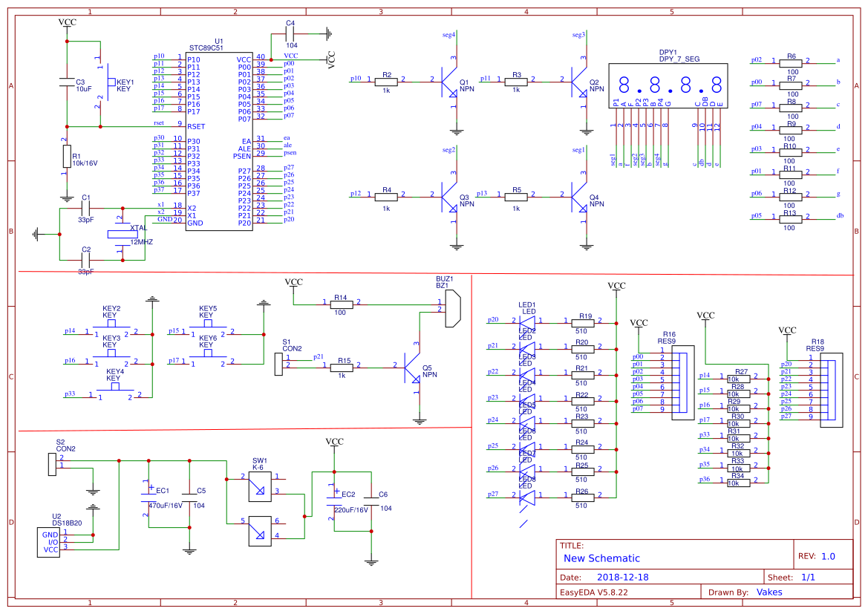Select pull-up resistor R34 10k
Image resolution: width=868 pixels, height=614 pixels.
pos(739,483)
